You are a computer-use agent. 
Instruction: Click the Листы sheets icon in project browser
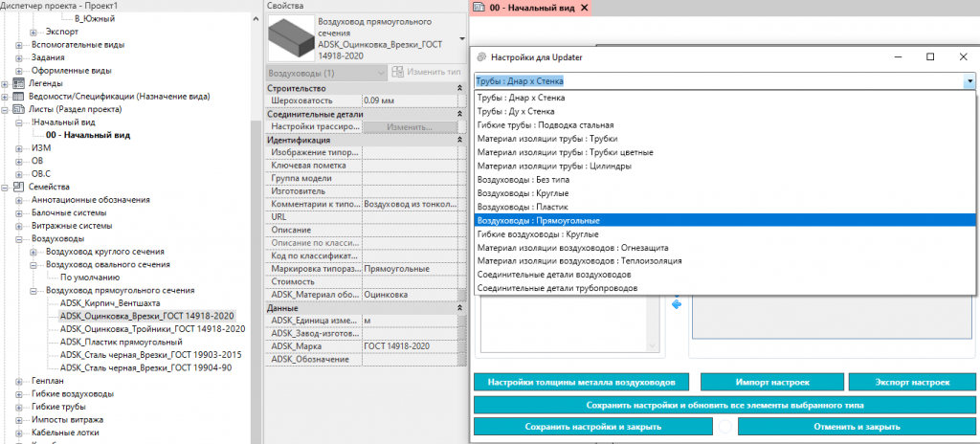[18, 109]
